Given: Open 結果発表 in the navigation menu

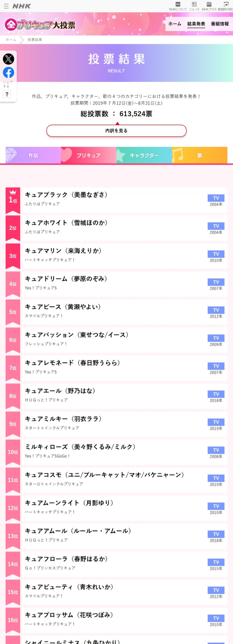Looking at the screenshot, I should pos(196,24).
